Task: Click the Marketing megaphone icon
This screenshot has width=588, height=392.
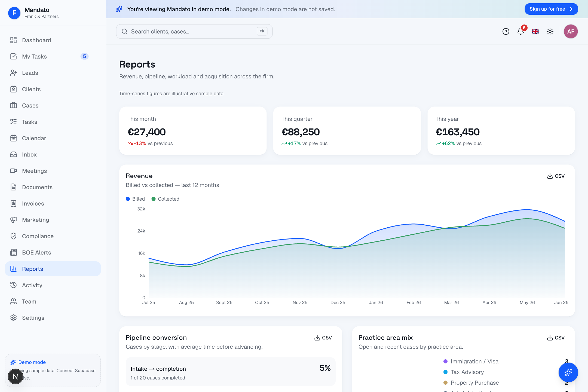Action: [x=13, y=220]
